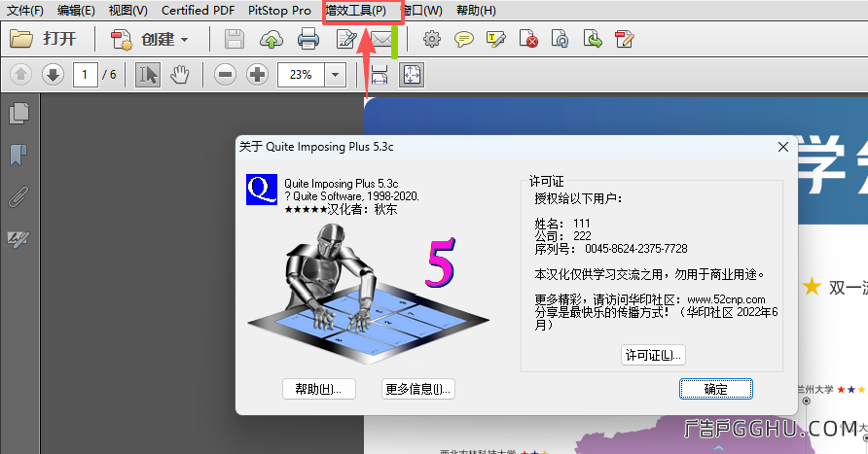Click the selection cursor tool
This screenshot has width=868, height=454.
[147, 75]
